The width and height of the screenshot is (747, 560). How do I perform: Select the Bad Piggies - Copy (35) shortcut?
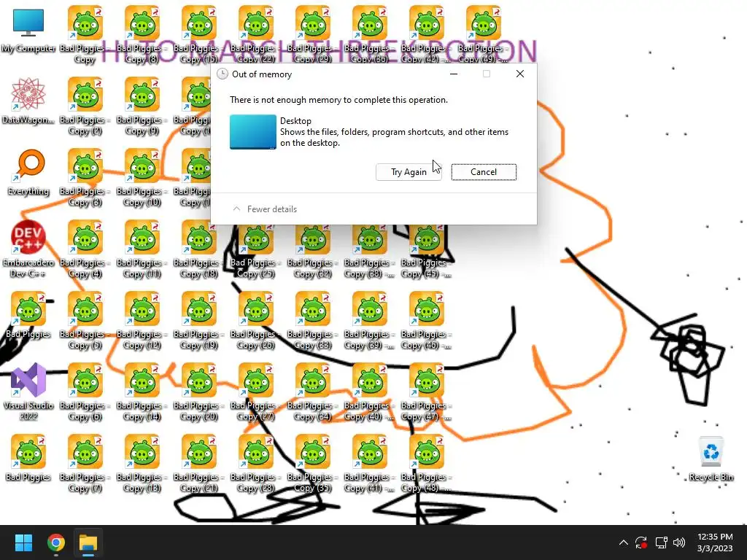(x=312, y=463)
